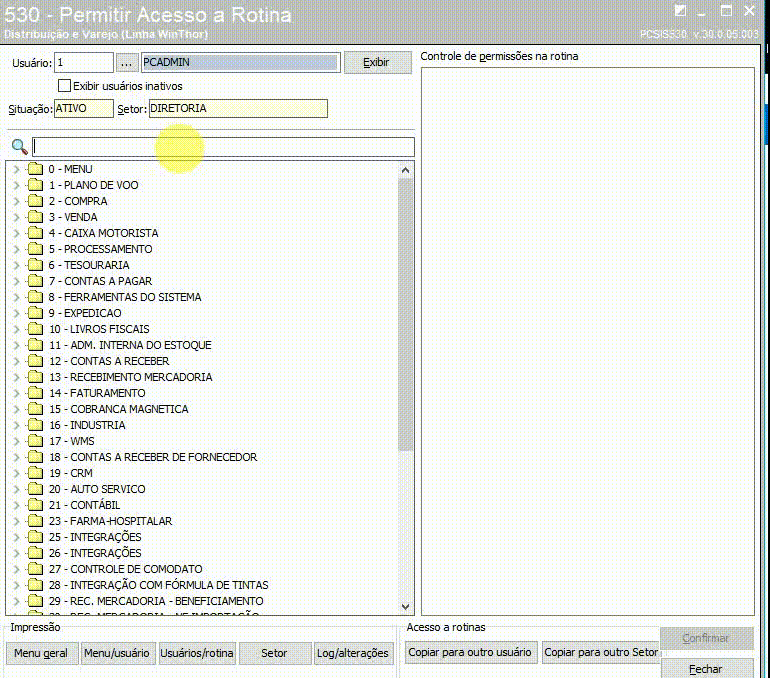
Task: Select 29 - REC. MERCADORIA - BENEFICIAMENTO
Action: tap(156, 601)
